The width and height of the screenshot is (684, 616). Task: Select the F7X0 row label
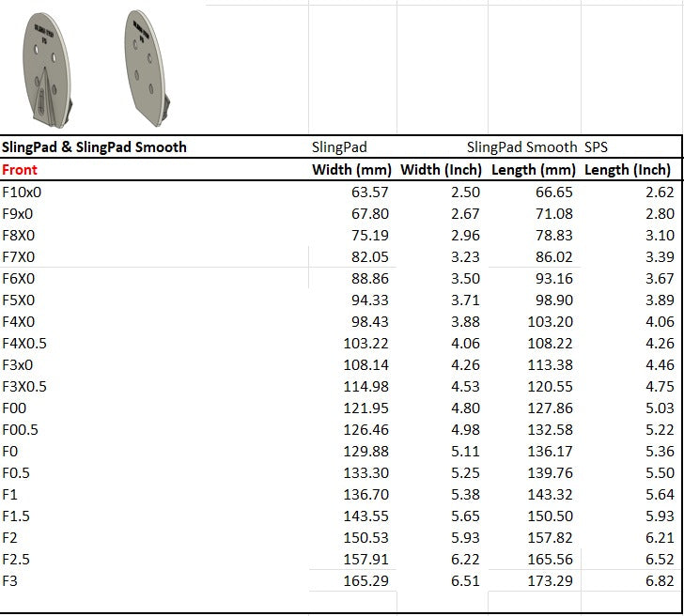click(19, 257)
